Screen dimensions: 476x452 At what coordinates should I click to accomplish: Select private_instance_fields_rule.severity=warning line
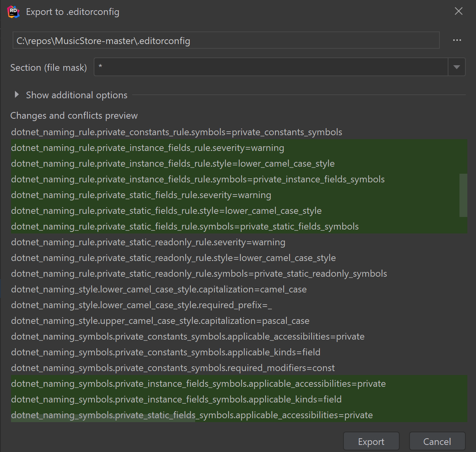coord(148,148)
